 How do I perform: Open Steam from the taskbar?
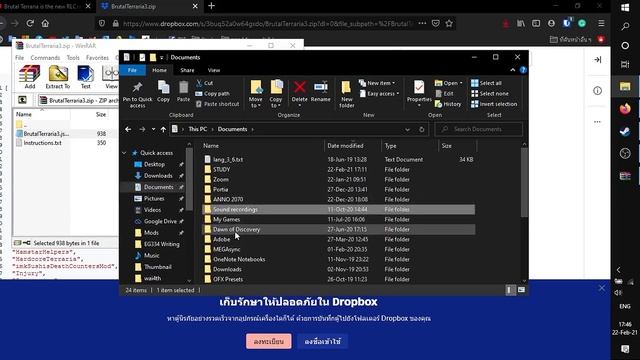click(x=624, y=131)
